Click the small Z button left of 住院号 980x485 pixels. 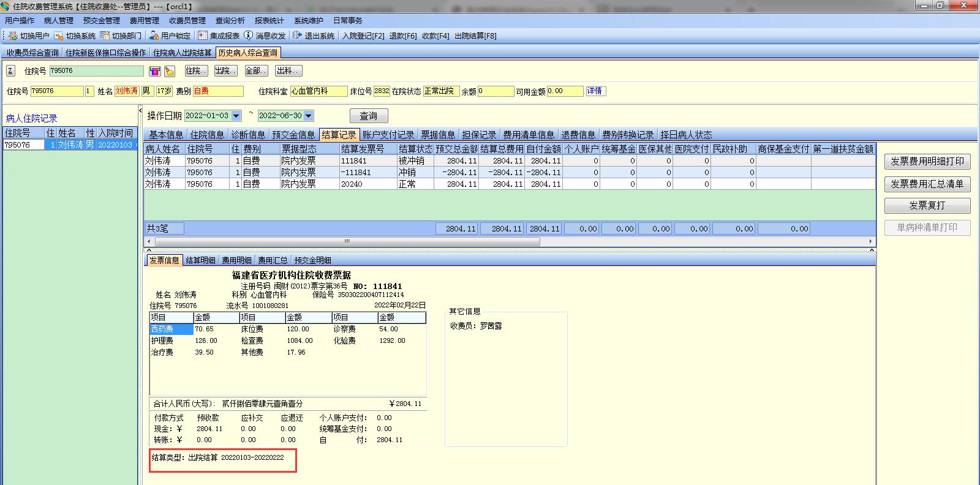click(10, 71)
